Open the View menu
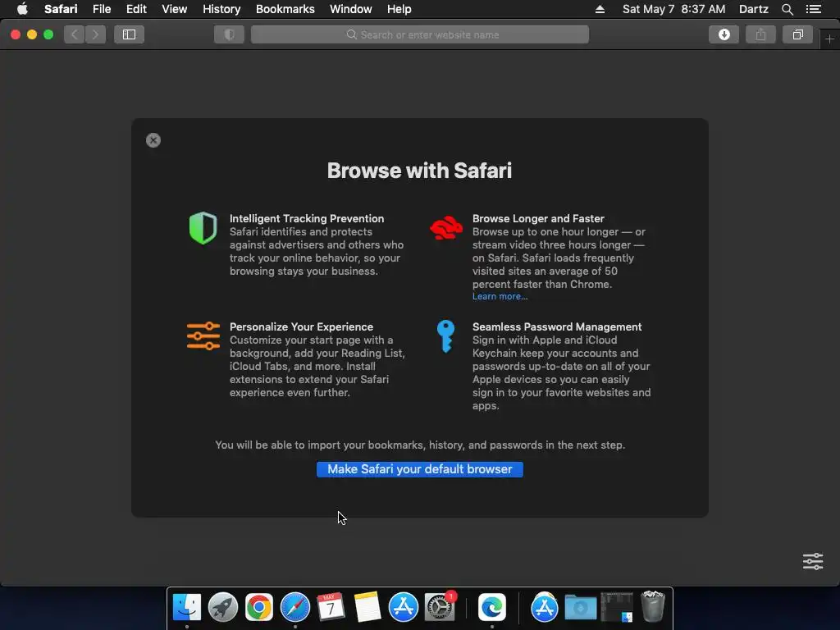 click(x=174, y=9)
